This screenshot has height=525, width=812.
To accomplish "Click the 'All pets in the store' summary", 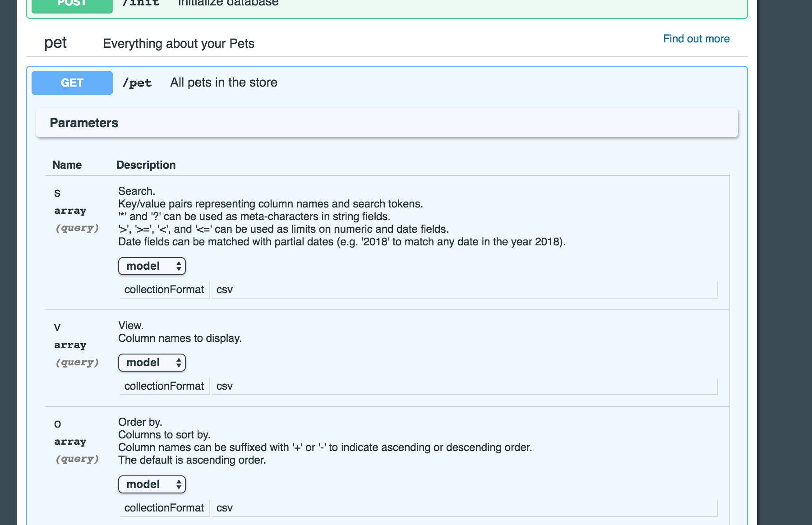I will pyautogui.click(x=224, y=83).
